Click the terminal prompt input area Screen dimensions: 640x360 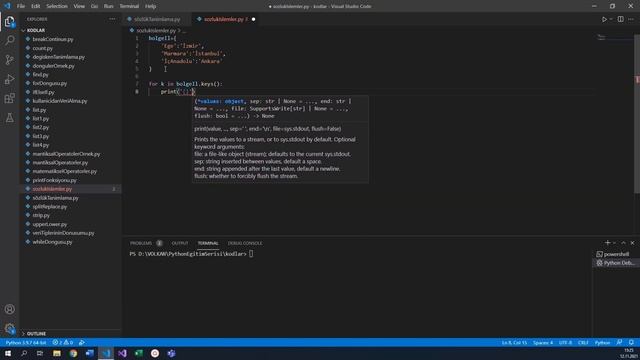coord(251,254)
